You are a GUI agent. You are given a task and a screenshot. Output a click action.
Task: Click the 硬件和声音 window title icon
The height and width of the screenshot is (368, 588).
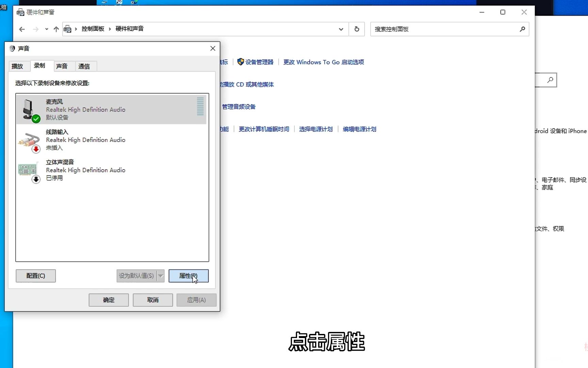point(20,12)
